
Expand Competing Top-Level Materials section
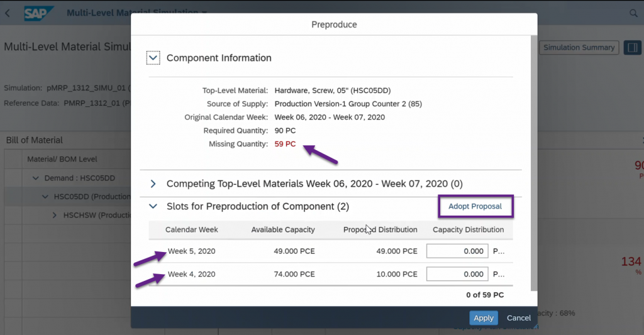pos(153,184)
